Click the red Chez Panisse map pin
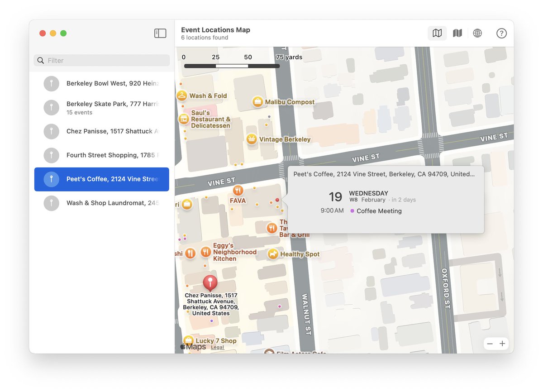Viewport: 543px width, 392px height. pos(210,283)
